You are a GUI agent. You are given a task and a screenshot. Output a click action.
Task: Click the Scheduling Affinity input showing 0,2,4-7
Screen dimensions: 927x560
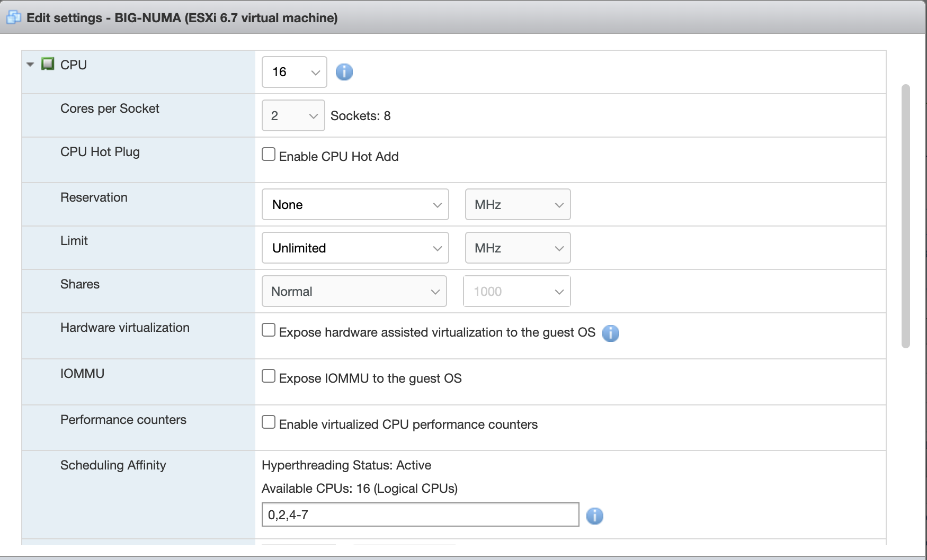[x=420, y=514]
